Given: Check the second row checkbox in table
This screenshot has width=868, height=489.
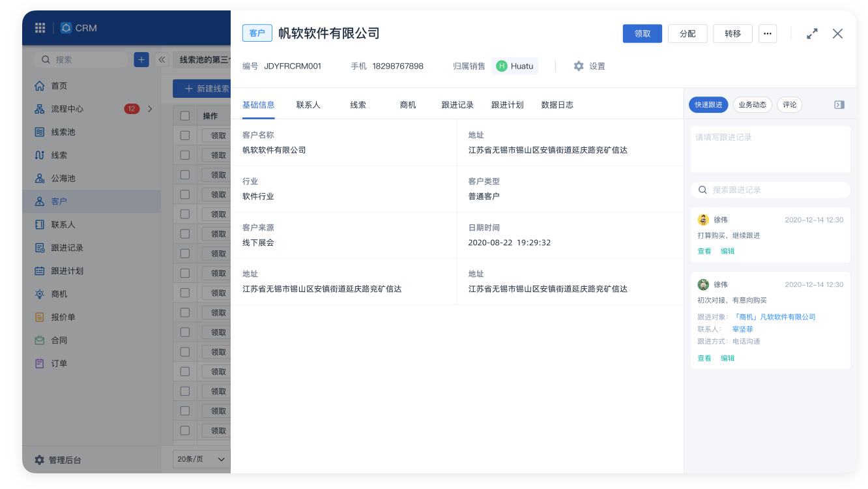Looking at the screenshot, I should [185, 155].
